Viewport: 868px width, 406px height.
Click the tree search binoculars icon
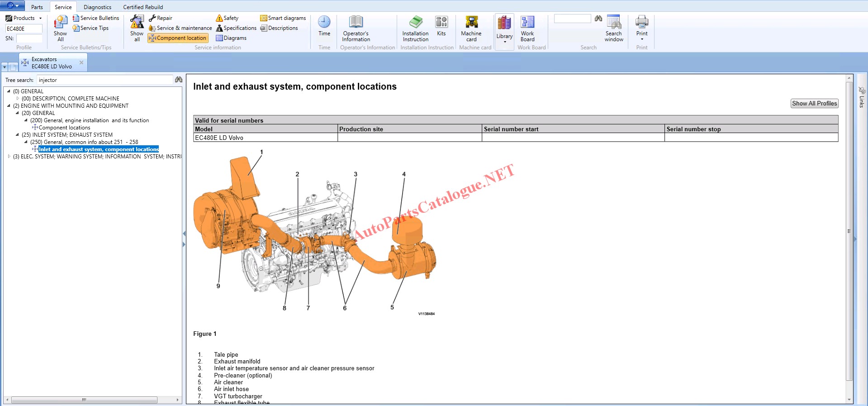point(179,80)
